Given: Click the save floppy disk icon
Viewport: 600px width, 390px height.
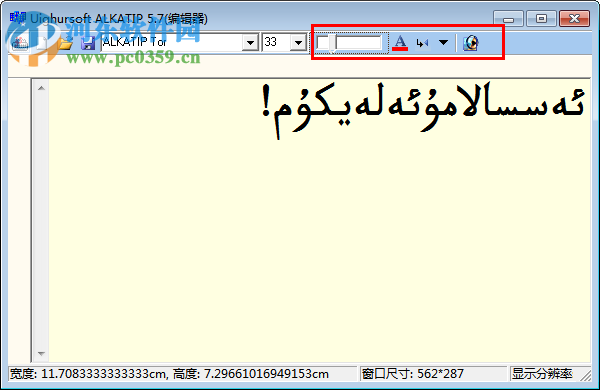Looking at the screenshot, I should tap(88, 43).
